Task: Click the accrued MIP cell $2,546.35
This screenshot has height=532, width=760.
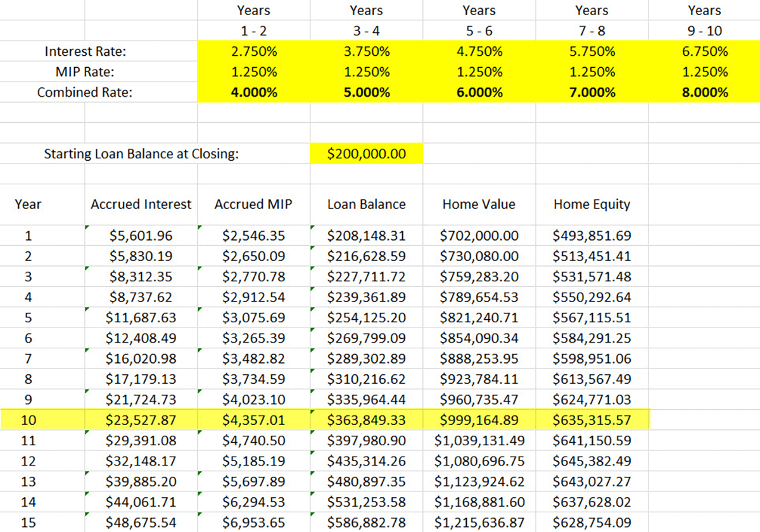Action: (x=254, y=236)
